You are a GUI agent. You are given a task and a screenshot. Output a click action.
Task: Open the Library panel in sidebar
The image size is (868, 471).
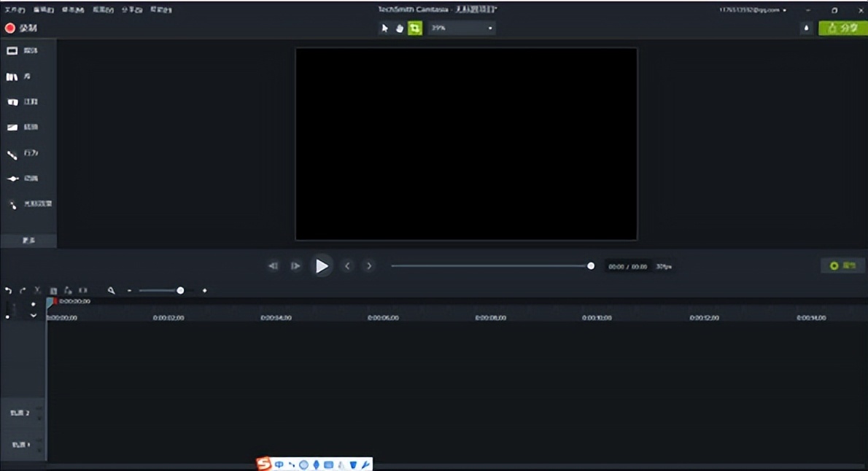coord(12,77)
